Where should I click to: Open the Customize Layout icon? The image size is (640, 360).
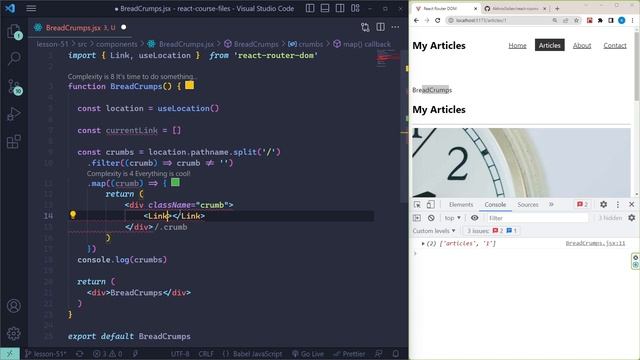[x=356, y=8]
